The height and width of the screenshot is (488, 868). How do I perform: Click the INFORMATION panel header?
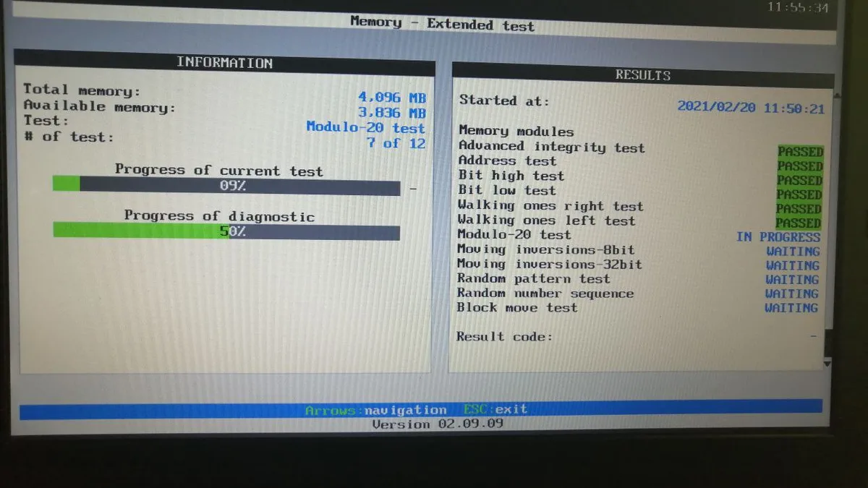coord(224,63)
